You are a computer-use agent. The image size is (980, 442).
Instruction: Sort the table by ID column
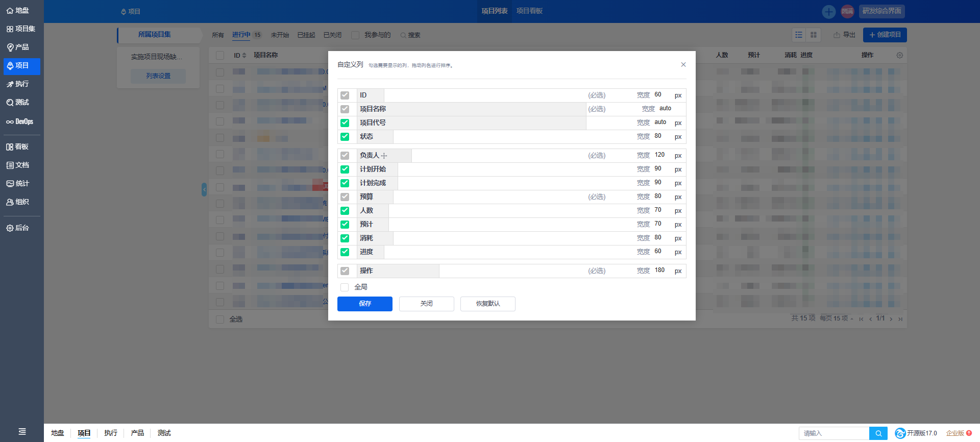click(240, 55)
